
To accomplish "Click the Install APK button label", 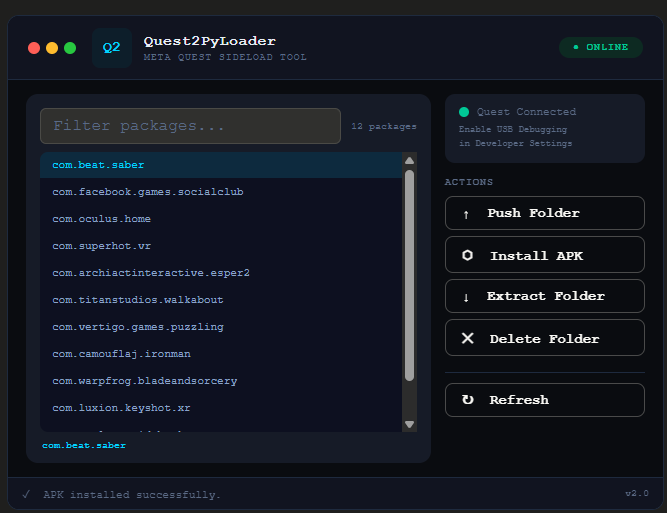I will pos(536,256).
